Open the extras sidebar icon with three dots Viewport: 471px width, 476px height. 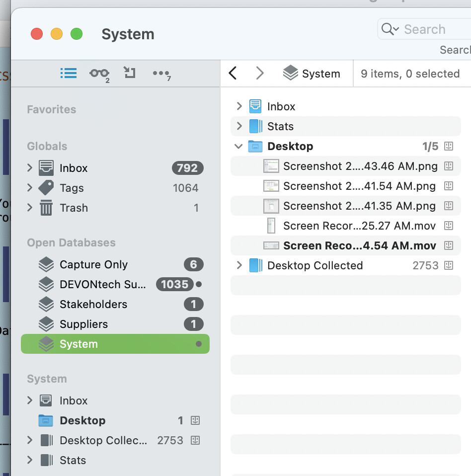coord(161,74)
